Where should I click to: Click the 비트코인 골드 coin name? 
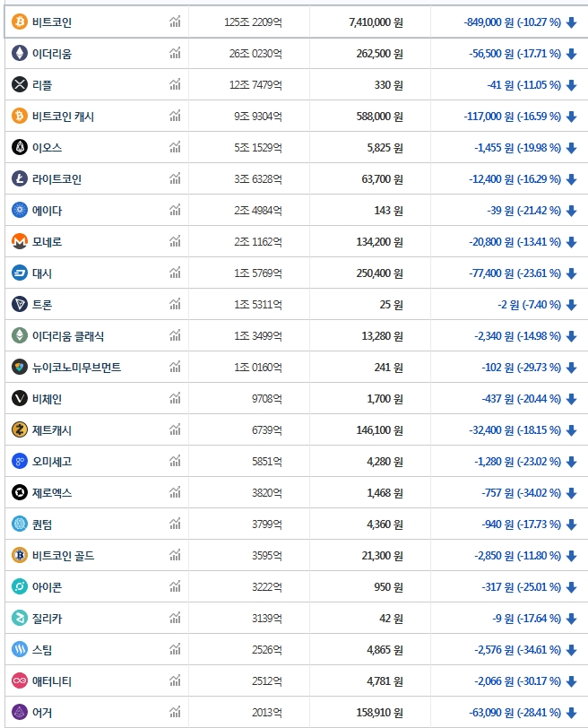tap(63, 555)
